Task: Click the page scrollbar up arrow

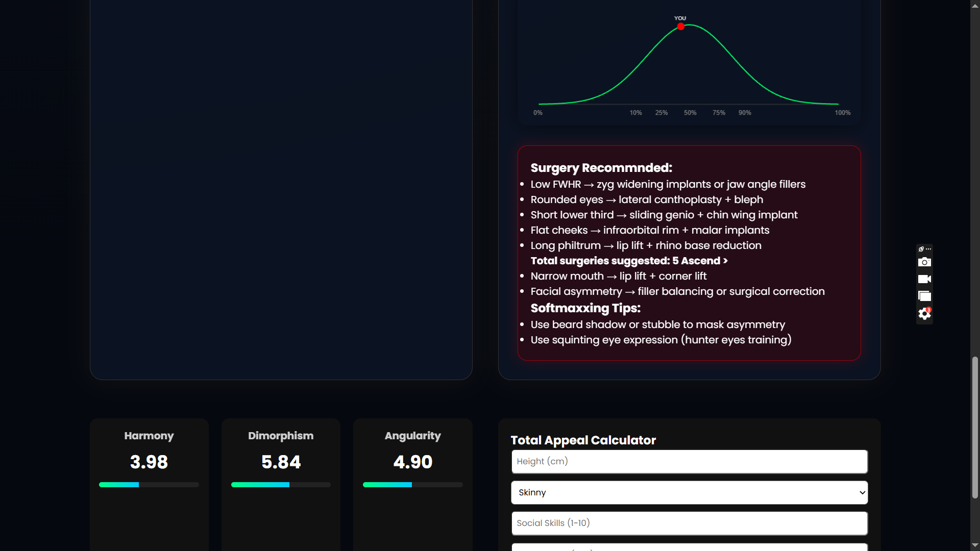Action: pos(975,5)
